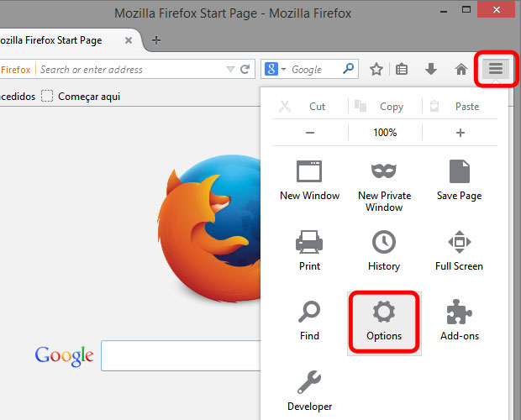Open search engine dropdown arrow
Viewport: 521px width, 420px height.
coord(283,69)
